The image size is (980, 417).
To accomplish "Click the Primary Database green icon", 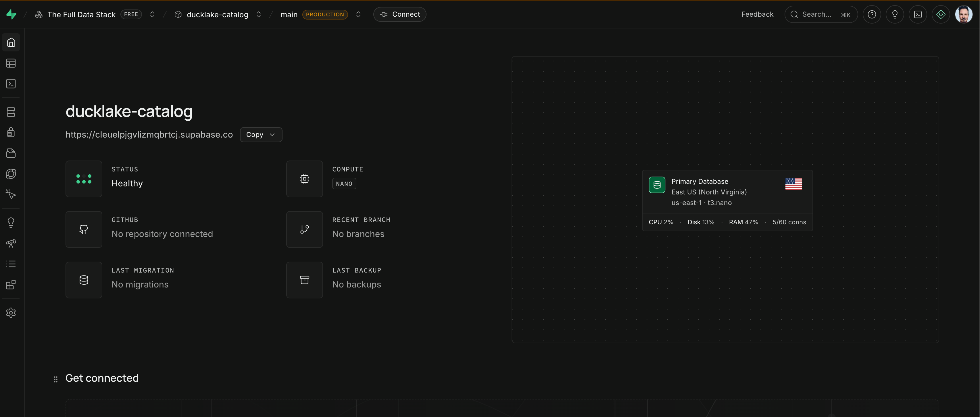I will [657, 185].
